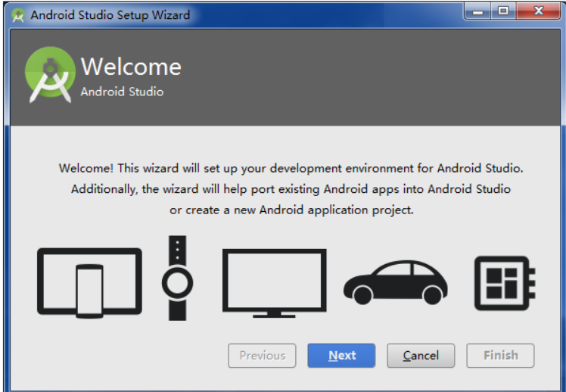Maximize the Setup Wizard window
The height and width of the screenshot is (392, 566).
tap(503, 11)
